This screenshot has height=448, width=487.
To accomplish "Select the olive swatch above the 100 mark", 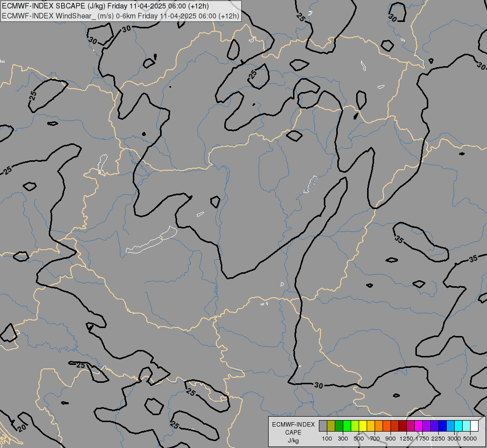I will [x=331, y=426].
